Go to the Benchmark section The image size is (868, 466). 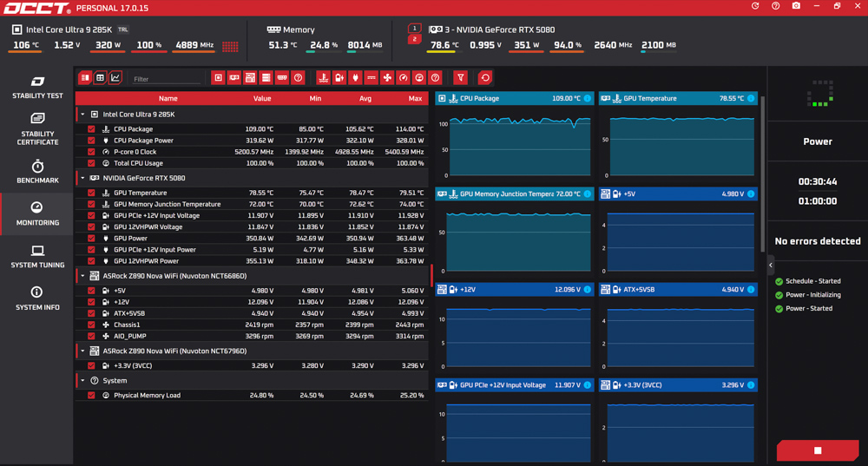point(37,172)
